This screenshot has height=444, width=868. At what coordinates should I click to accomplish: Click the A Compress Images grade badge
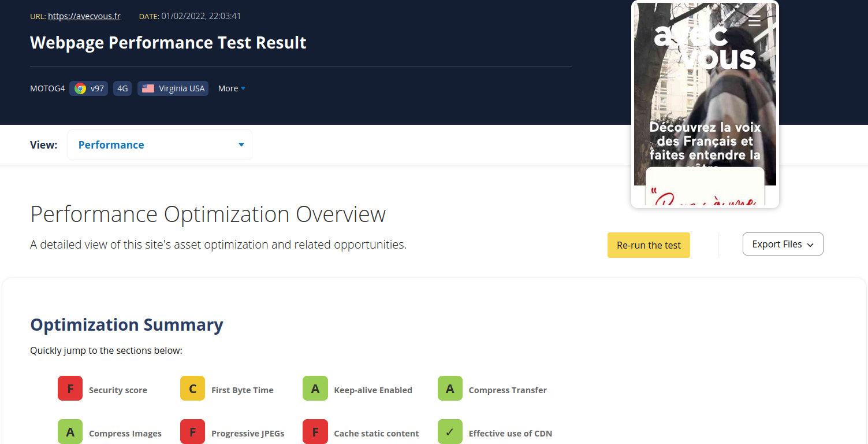click(x=70, y=431)
